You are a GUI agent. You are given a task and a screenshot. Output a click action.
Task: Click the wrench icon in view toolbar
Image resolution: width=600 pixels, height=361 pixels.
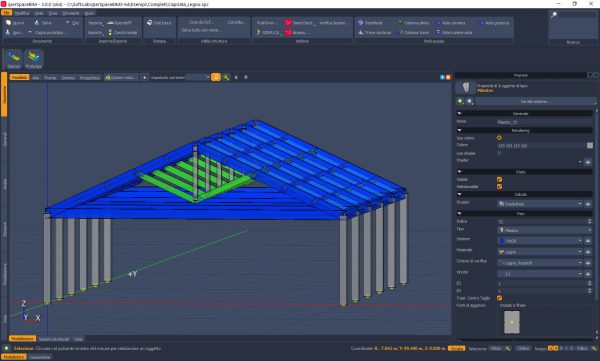[x=227, y=77]
